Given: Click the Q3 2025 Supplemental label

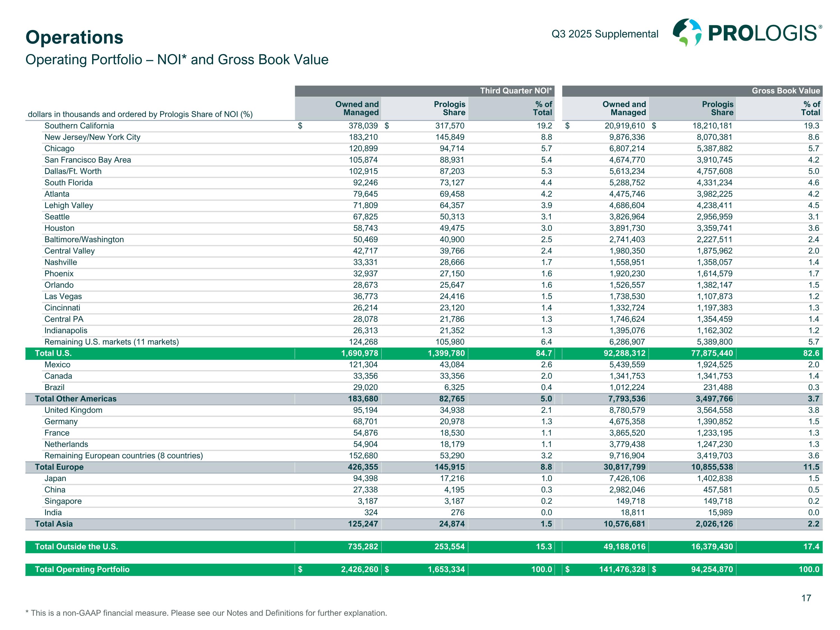Looking at the screenshot, I should click(x=605, y=34).
